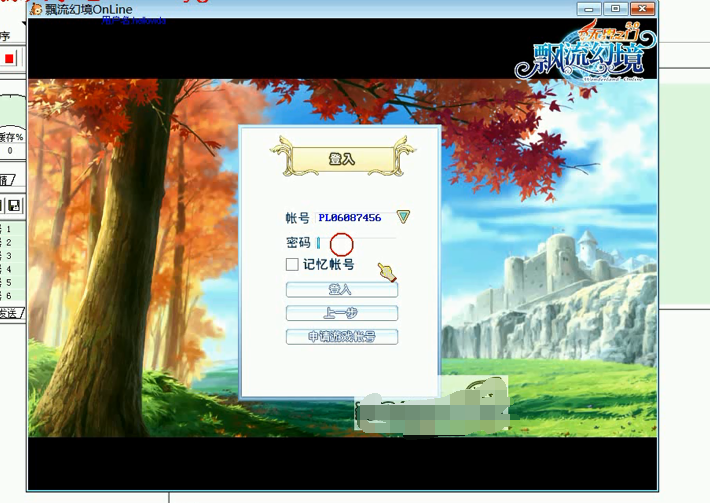The width and height of the screenshot is (710, 503).
Task: Click the account field showing PL06087456
Action: [x=350, y=218]
